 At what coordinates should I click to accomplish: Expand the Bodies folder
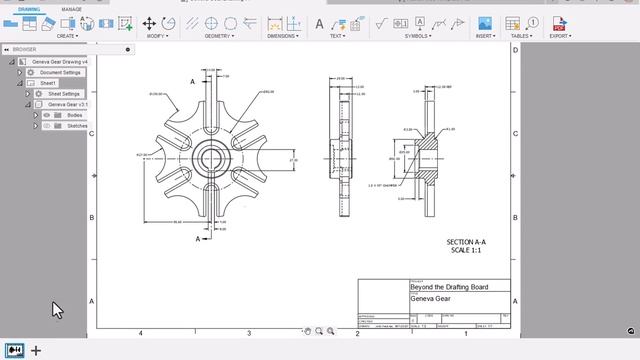[36, 115]
